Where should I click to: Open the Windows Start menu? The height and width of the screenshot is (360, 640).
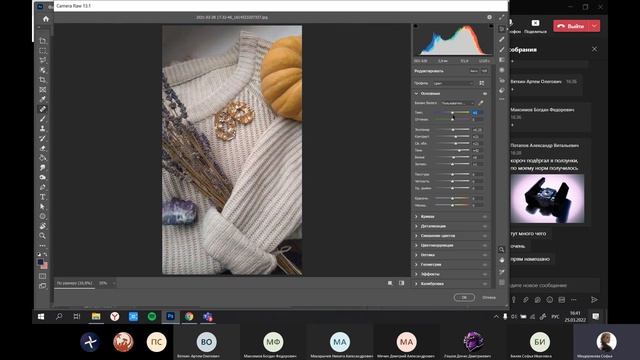[x=41, y=316]
